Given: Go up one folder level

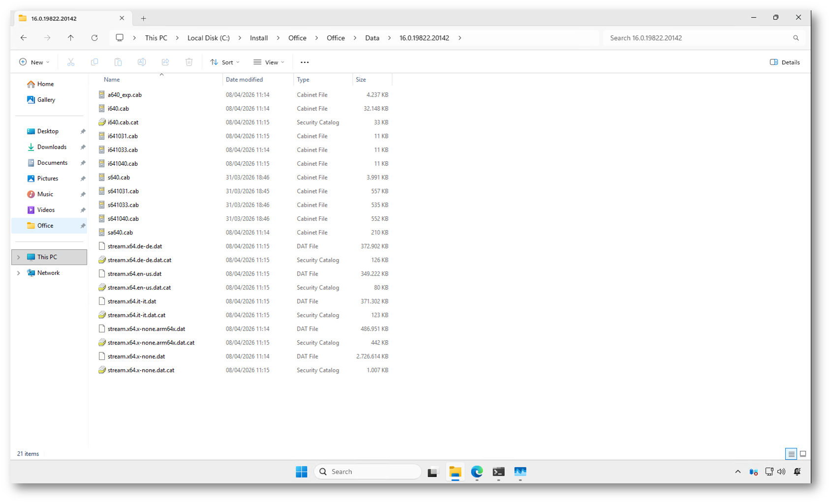Looking at the screenshot, I should pos(71,38).
